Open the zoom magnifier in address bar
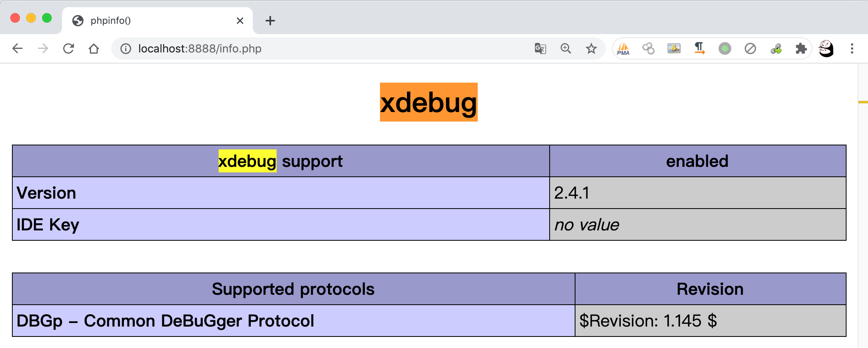This screenshot has width=868, height=348. coord(566,48)
